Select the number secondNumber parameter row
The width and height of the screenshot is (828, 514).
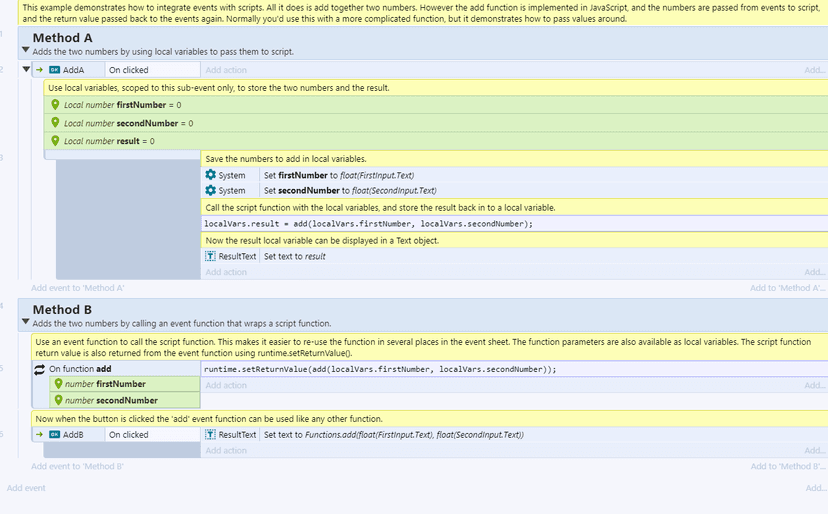click(125, 400)
